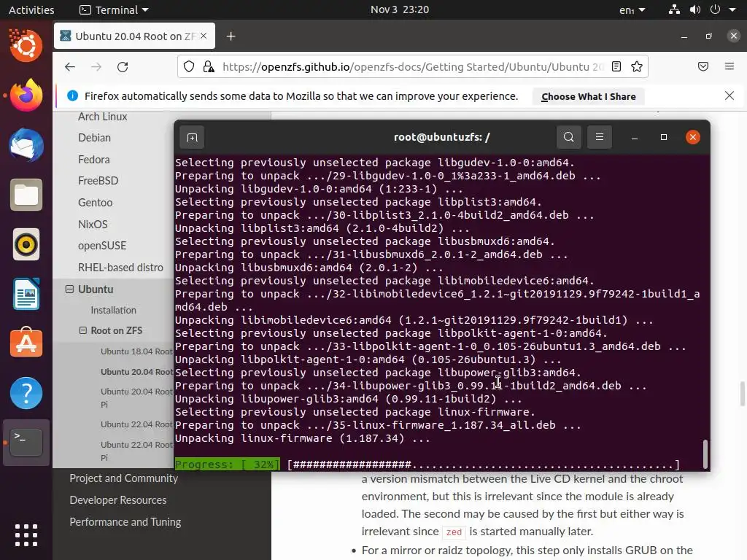Open Arch Linux docs link
The width and height of the screenshot is (747, 560).
(x=102, y=116)
